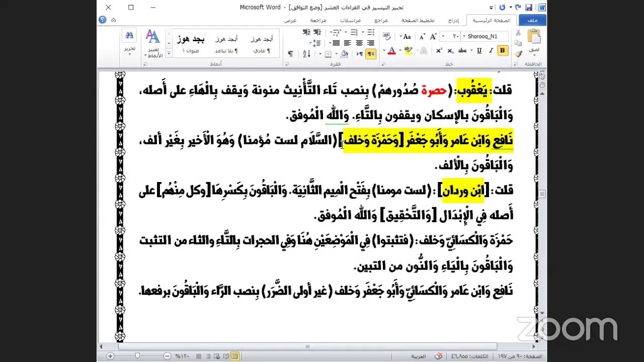This screenshot has width=644, height=362.
Task: Align text to the right
Action: tap(371, 43)
